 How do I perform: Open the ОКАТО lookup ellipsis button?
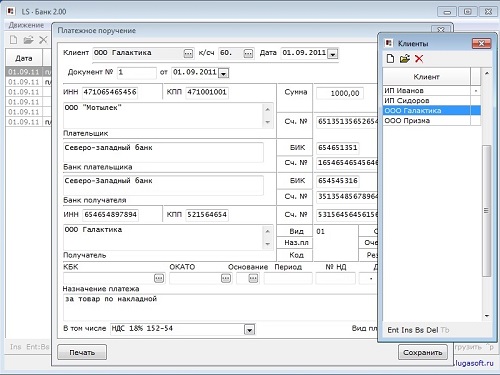tap(226, 278)
